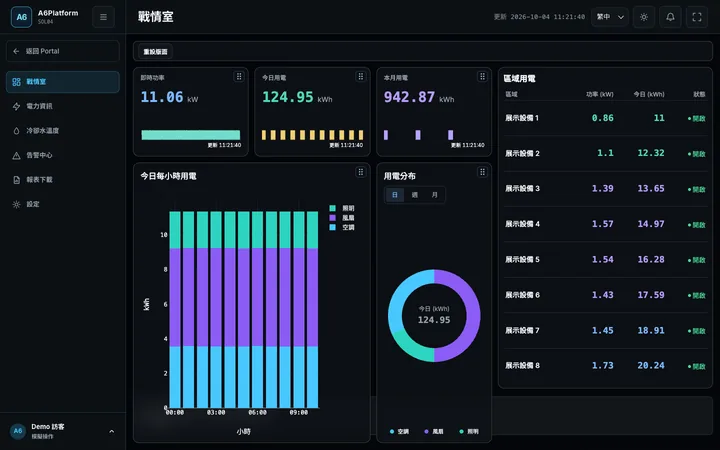
Task: Select the 月 period tab
Action: [434, 195]
